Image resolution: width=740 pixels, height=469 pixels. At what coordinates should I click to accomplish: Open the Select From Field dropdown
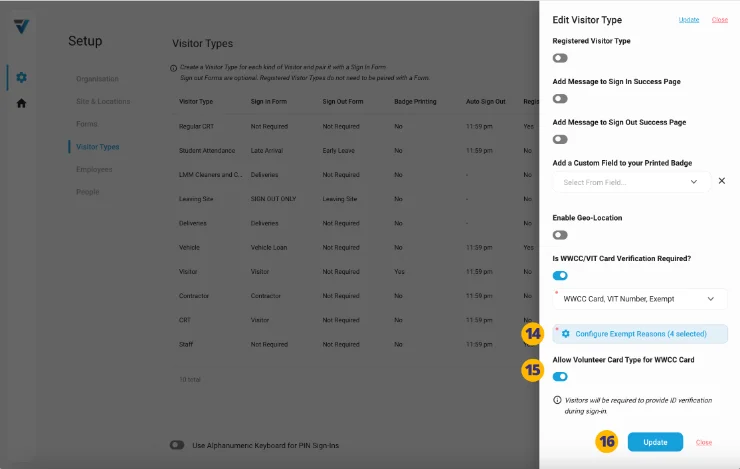pyautogui.click(x=631, y=182)
